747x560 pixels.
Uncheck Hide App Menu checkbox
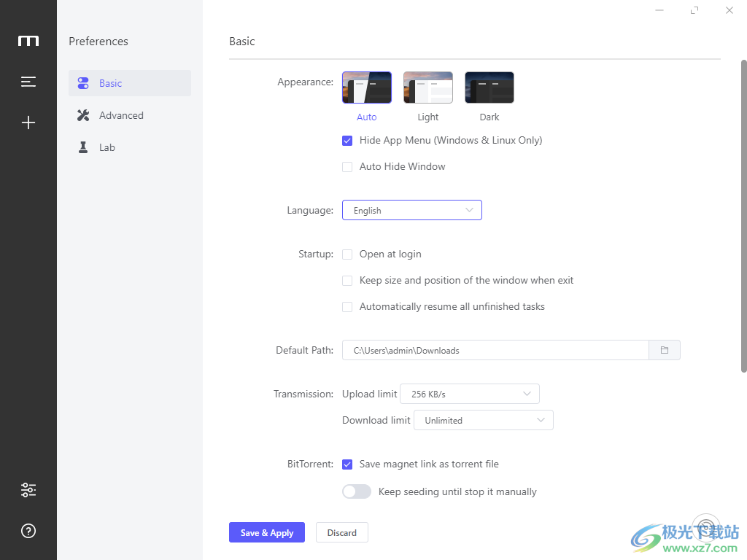[x=347, y=141]
